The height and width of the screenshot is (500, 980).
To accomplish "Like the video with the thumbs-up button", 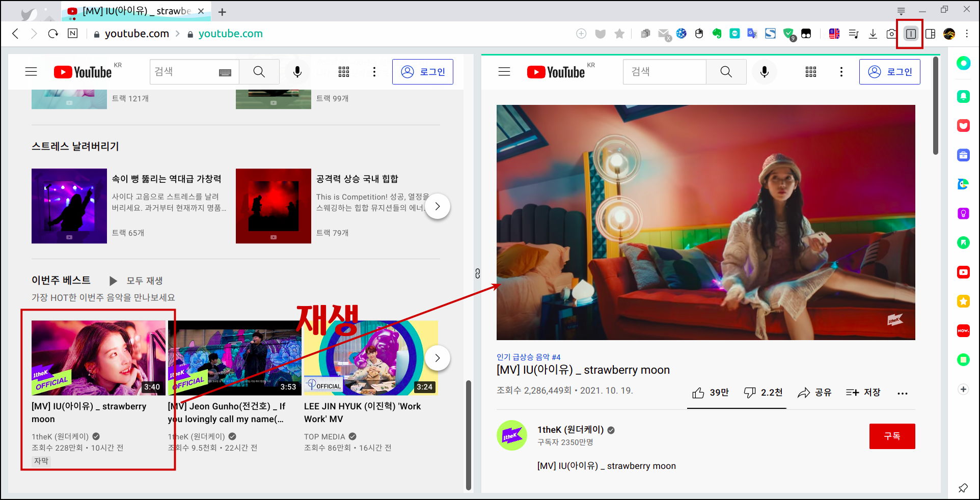I will (711, 393).
